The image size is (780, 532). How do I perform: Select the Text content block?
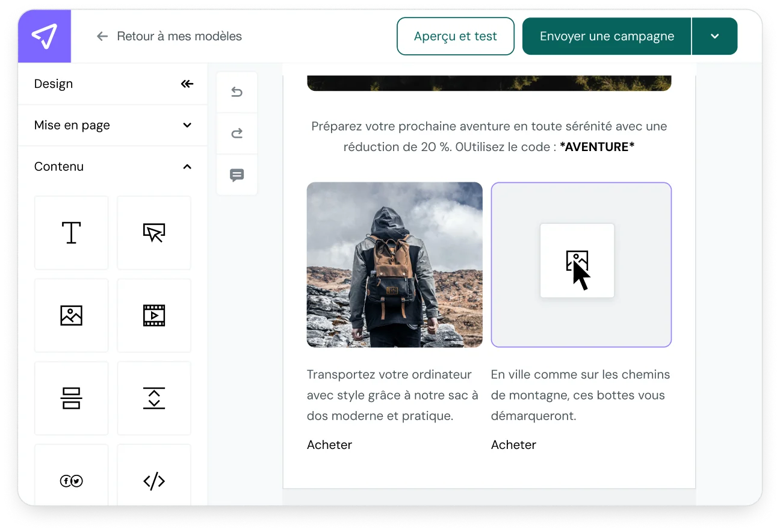coord(71,232)
